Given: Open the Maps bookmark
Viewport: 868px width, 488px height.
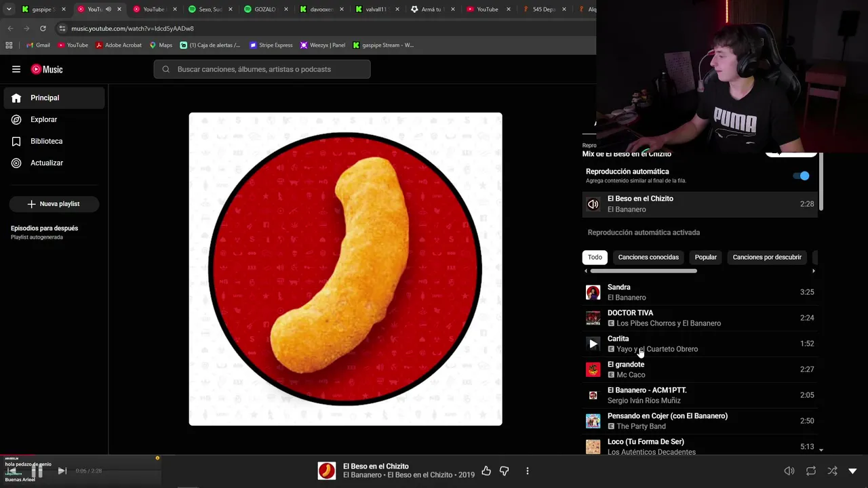Looking at the screenshot, I should tap(161, 45).
